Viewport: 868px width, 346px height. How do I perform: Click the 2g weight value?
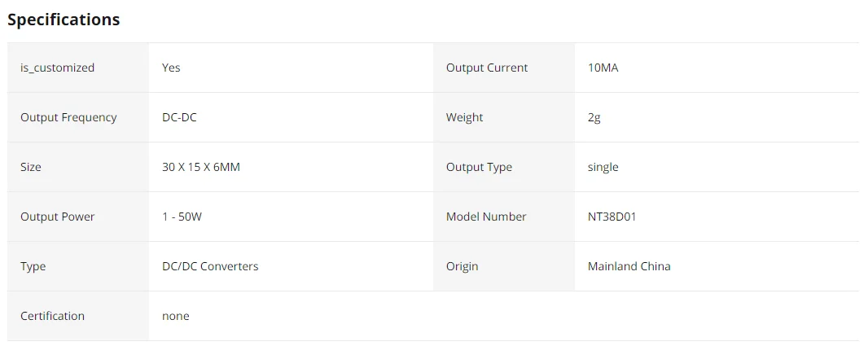click(594, 117)
